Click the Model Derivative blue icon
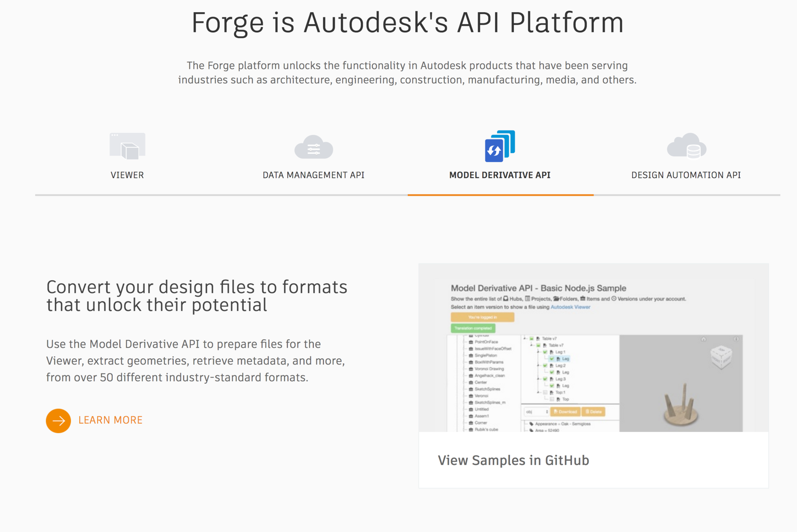Screen dimensions: 797x532 [500, 146]
